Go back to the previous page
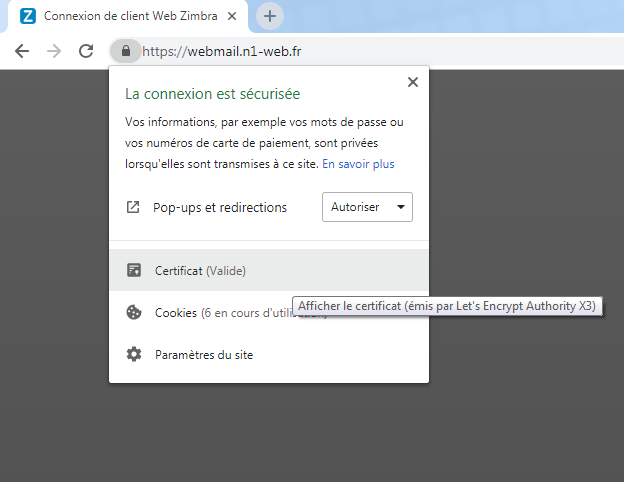 pyautogui.click(x=22, y=51)
